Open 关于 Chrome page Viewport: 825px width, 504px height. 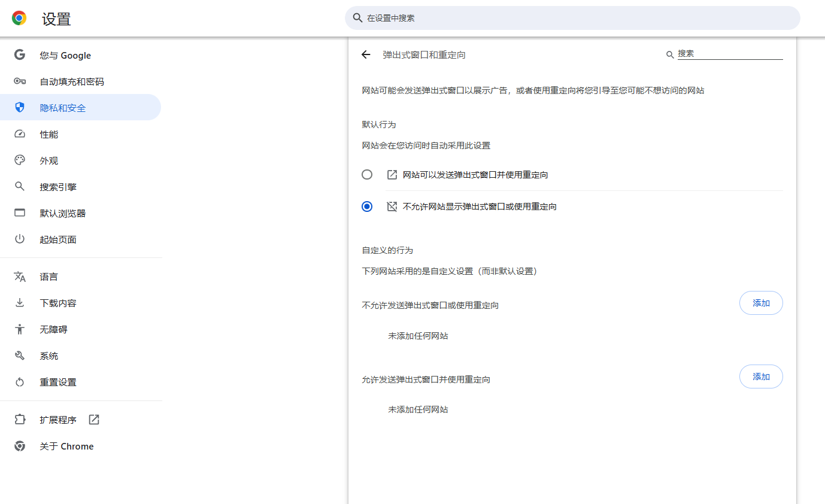(80, 446)
